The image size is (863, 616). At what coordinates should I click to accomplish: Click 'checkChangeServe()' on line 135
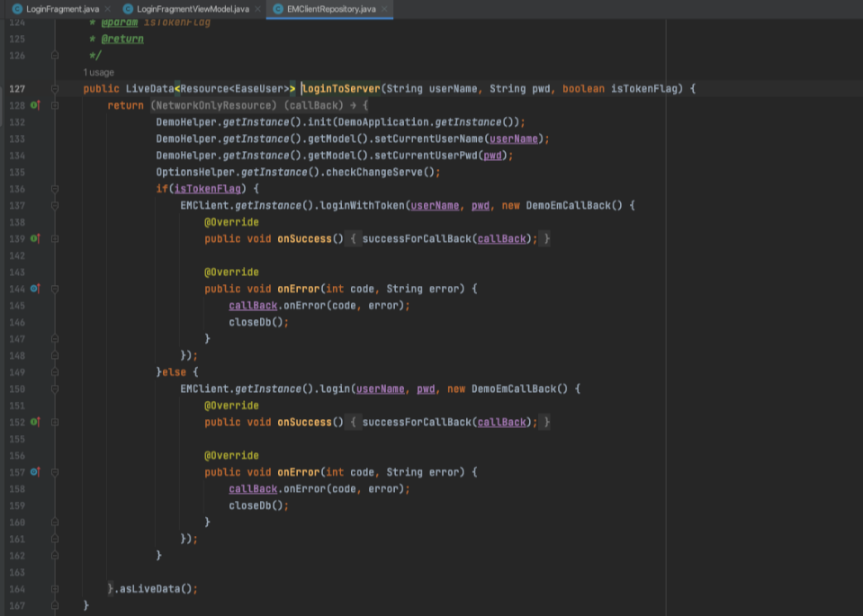click(381, 172)
